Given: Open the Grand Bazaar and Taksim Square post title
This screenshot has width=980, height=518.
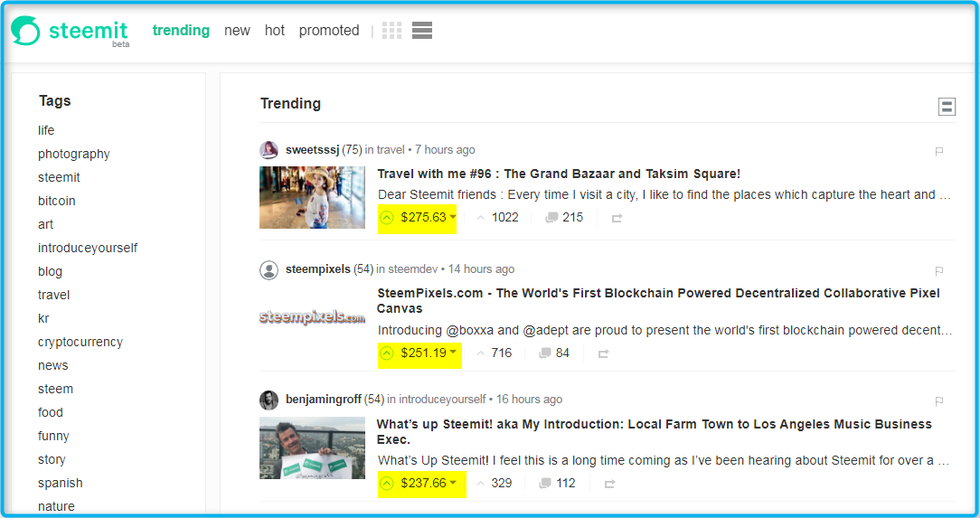Looking at the screenshot, I should click(x=559, y=174).
